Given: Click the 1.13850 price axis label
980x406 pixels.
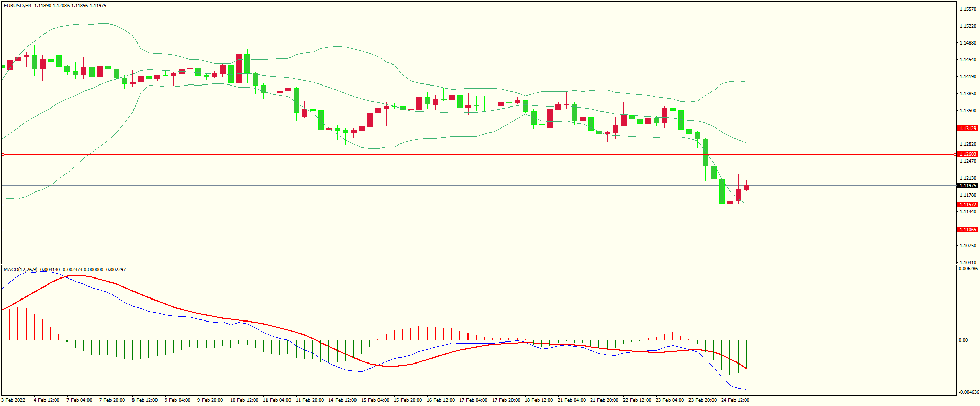Looking at the screenshot, I should point(968,94).
